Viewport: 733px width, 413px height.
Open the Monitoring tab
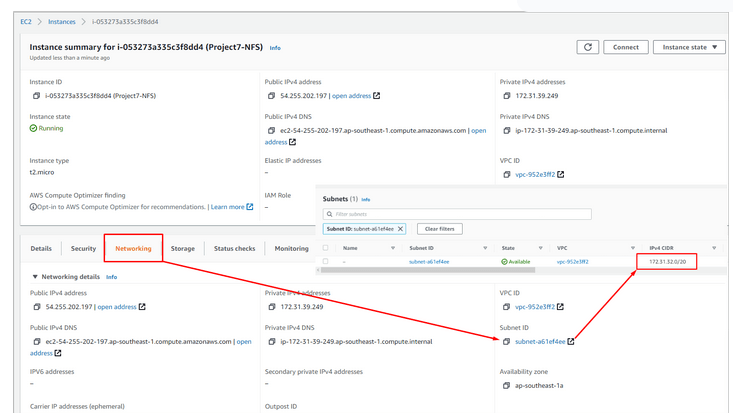(x=291, y=248)
